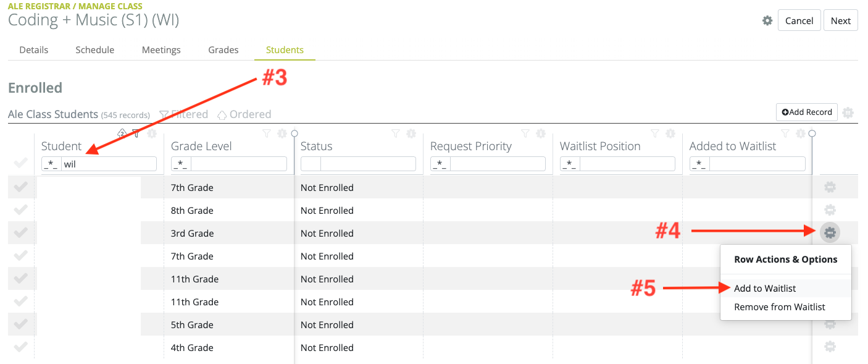
Task: Open the gear settings on the Status column
Action: click(411, 133)
